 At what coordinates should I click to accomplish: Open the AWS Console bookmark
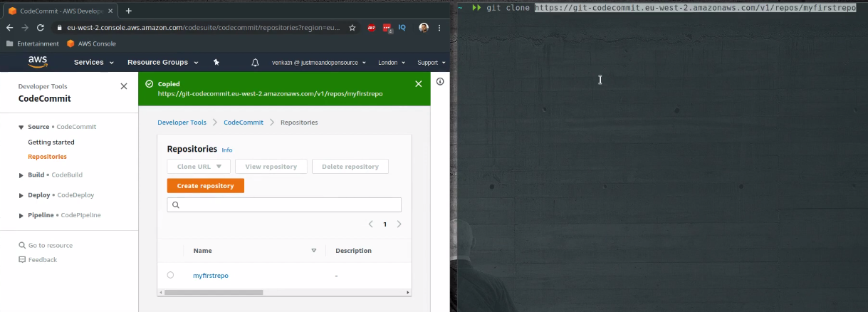coord(92,43)
